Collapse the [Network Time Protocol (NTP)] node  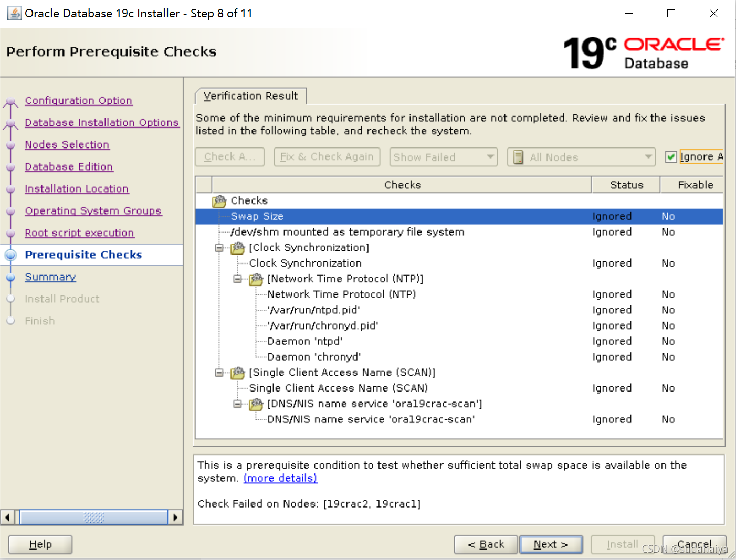pos(237,279)
